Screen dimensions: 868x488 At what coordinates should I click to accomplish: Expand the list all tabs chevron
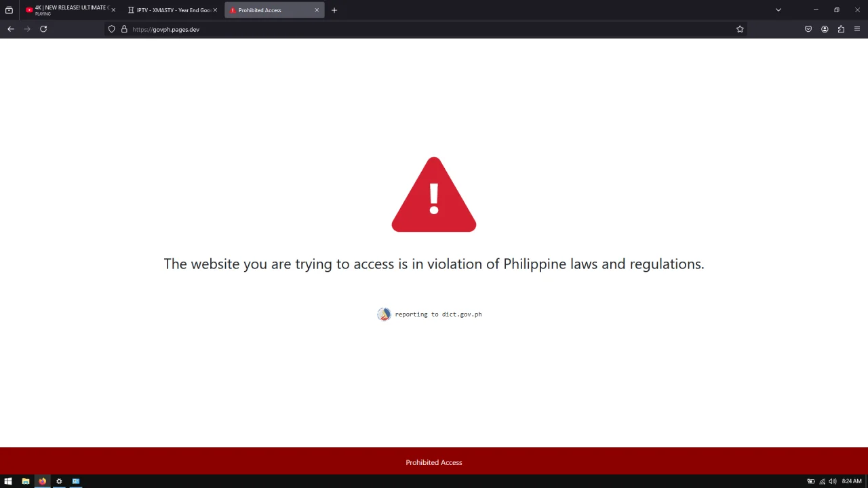pos(778,10)
